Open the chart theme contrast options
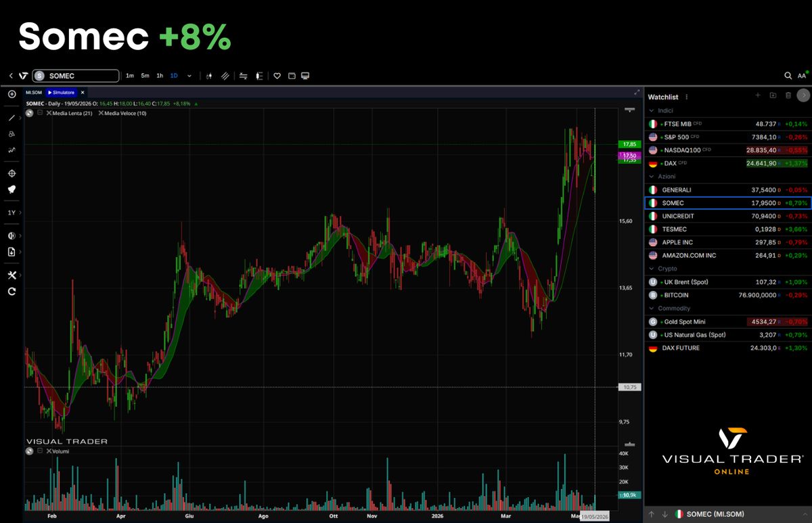 tap(12, 235)
